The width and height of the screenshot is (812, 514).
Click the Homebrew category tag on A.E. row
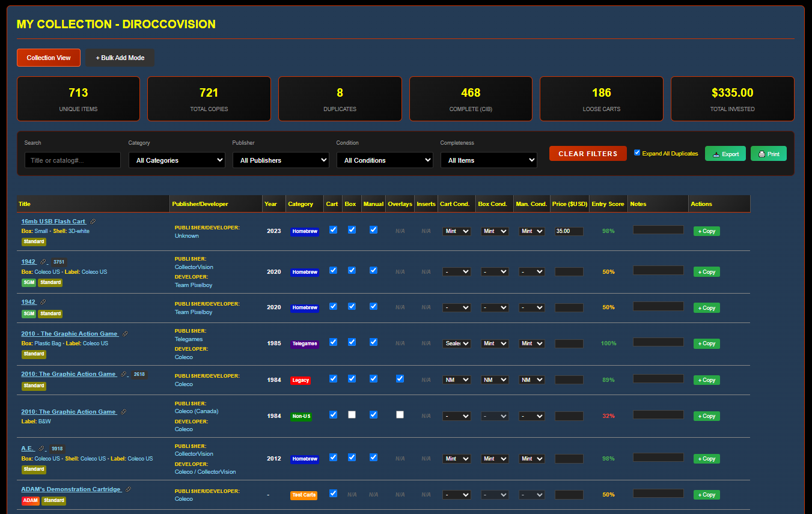click(x=305, y=459)
